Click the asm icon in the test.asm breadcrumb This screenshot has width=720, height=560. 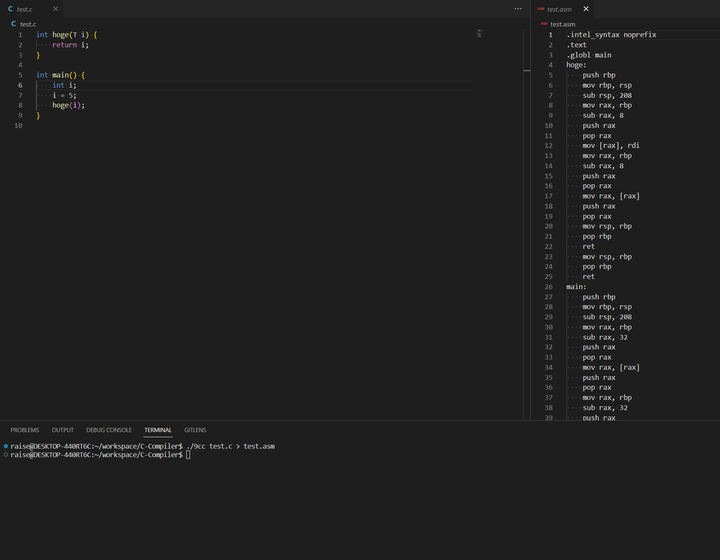pos(543,23)
